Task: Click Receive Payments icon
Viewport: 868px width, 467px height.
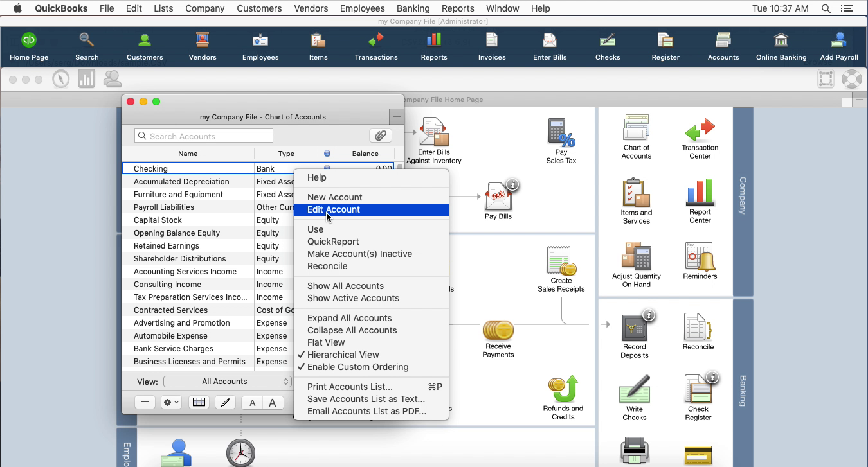Action: pos(498,339)
